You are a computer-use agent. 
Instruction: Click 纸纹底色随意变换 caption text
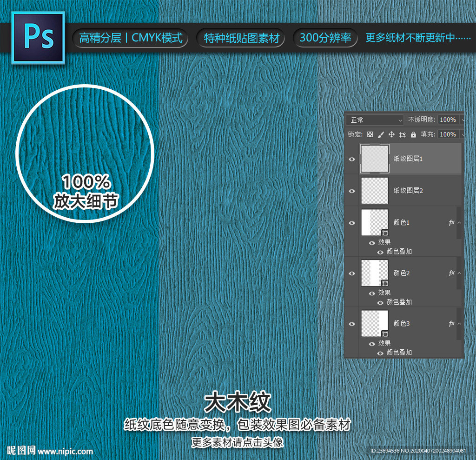(x=174, y=425)
